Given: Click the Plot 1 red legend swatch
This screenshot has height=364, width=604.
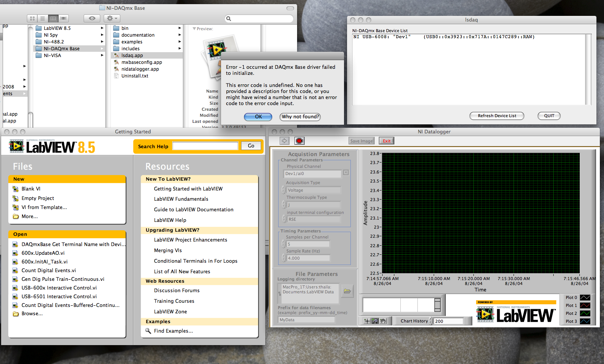Looking at the screenshot, I should click(x=585, y=305).
